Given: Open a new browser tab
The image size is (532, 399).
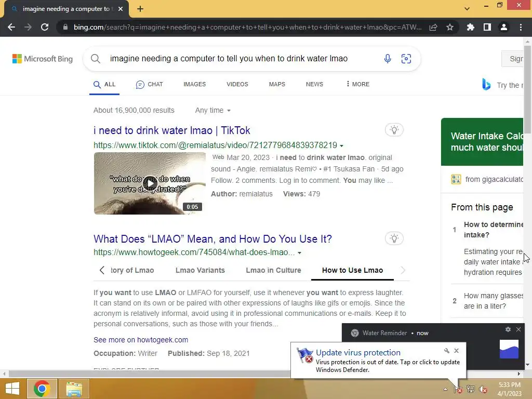Looking at the screenshot, I should pos(140,9).
